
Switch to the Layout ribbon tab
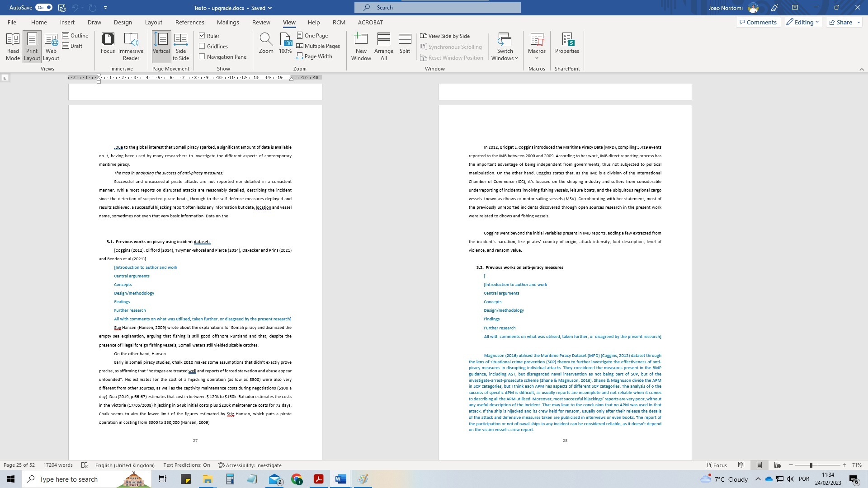(x=153, y=22)
